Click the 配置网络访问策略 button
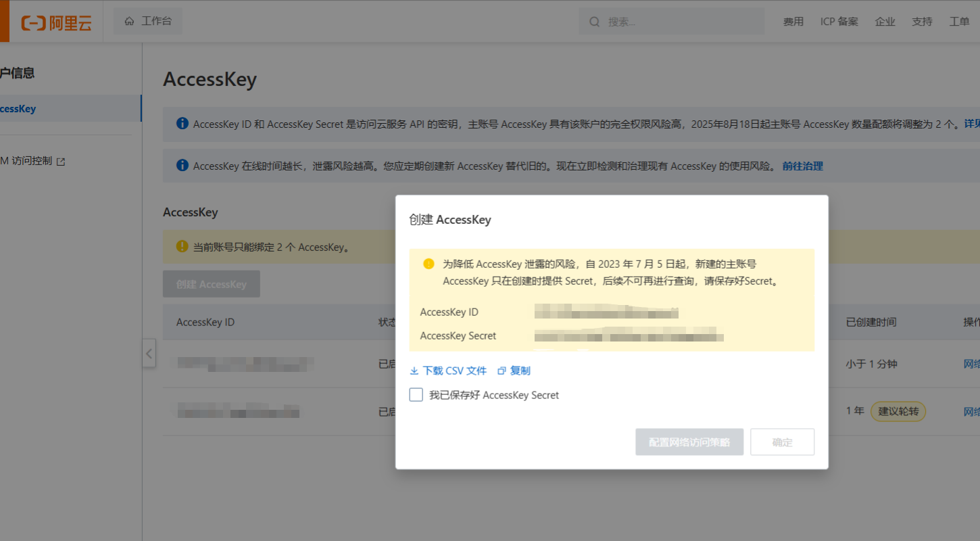The height and width of the screenshot is (541, 980). (x=689, y=442)
